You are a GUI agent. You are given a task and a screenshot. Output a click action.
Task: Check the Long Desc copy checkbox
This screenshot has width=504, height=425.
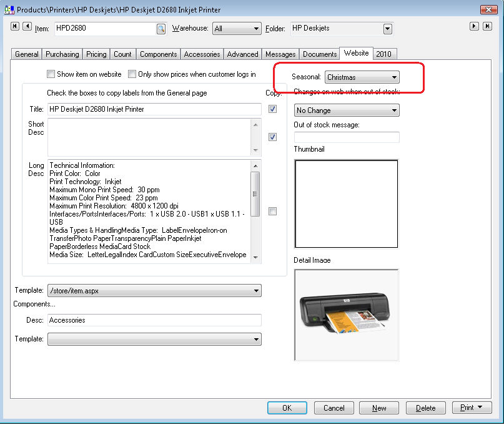272,212
